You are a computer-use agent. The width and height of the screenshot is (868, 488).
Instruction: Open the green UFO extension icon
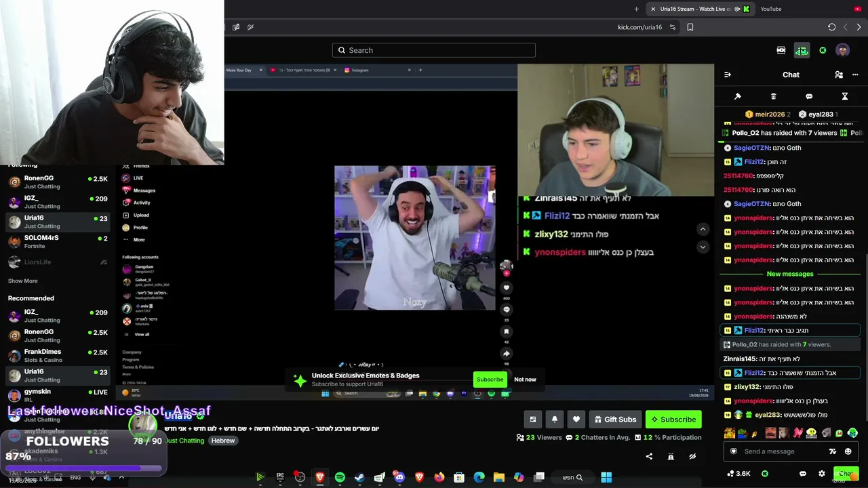(x=802, y=50)
